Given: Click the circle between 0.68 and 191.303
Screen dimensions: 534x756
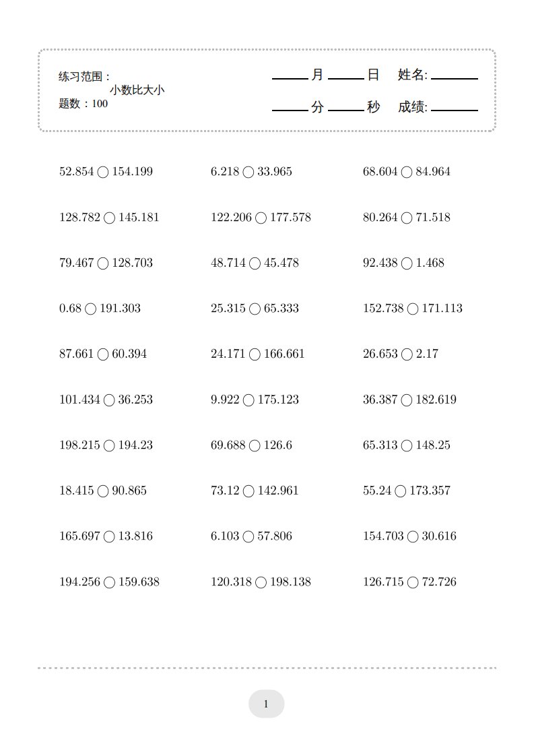Looking at the screenshot, I should tap(91, 309).
